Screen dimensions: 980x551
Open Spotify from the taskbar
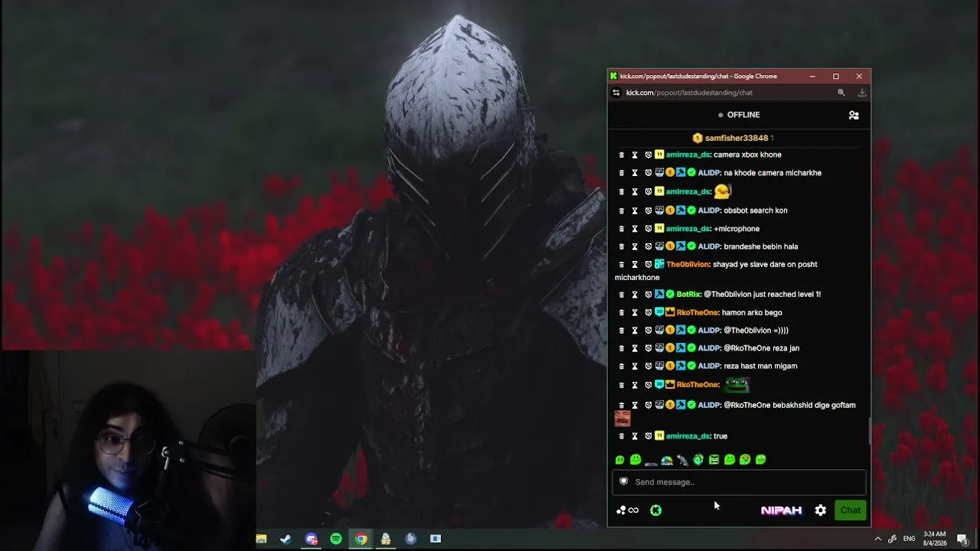(336, 539)
